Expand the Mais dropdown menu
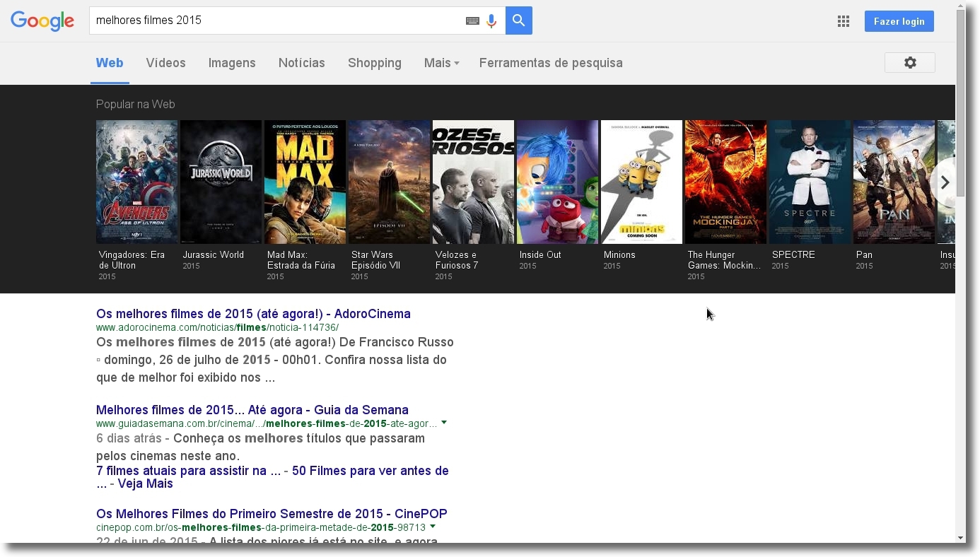 click(441, 63)
